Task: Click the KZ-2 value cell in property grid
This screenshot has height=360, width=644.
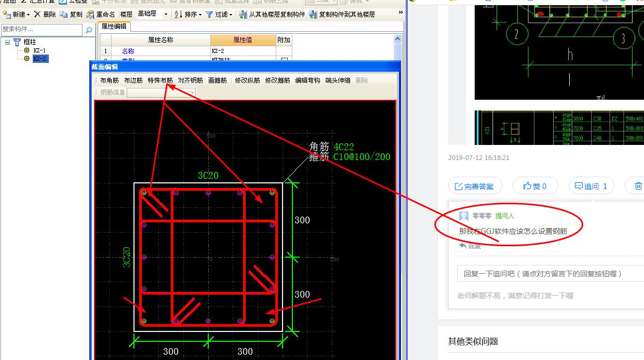Action: click(x=243, y=51)
